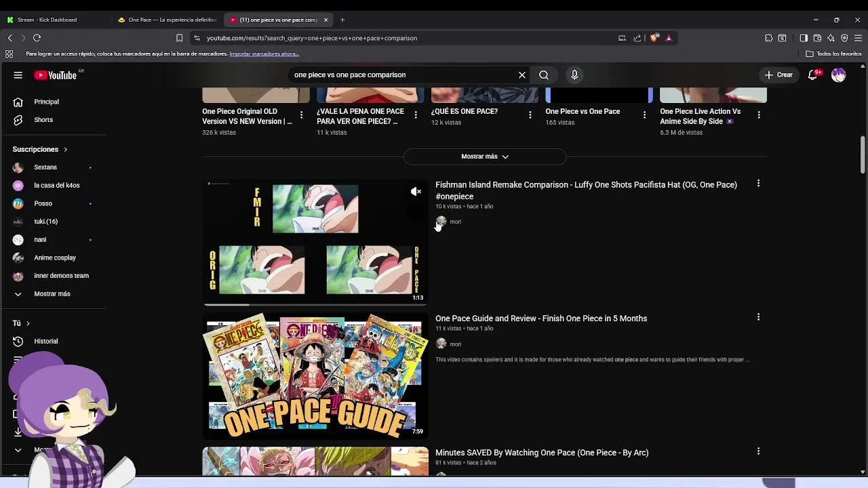The image size is (868, 488).
Task: Open options for One Piece vs One Pace video
Action: click(x=644, y=115)
